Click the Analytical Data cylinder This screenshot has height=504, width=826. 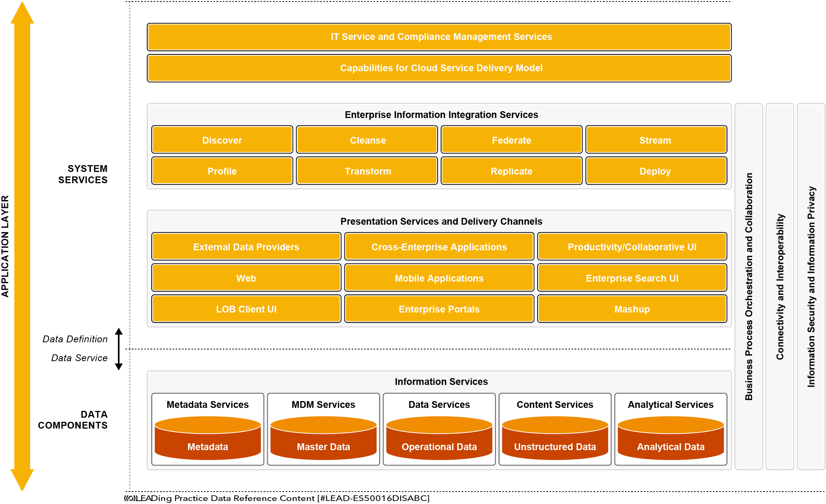pyautogui.click(x=671, y=438)
